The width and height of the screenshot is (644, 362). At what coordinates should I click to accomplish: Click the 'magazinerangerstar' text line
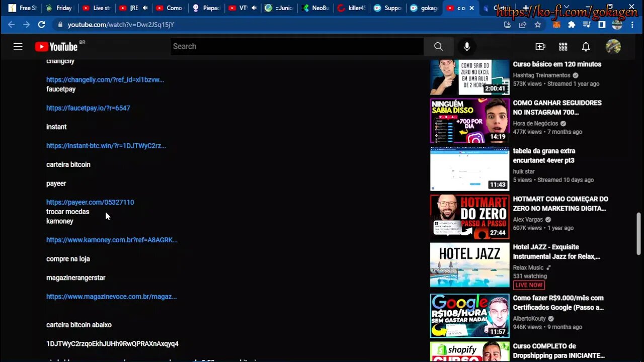coord(76,278)
